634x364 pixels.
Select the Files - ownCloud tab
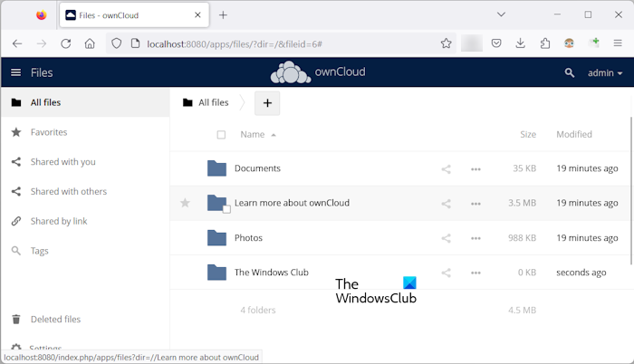(x=134, y=15)
